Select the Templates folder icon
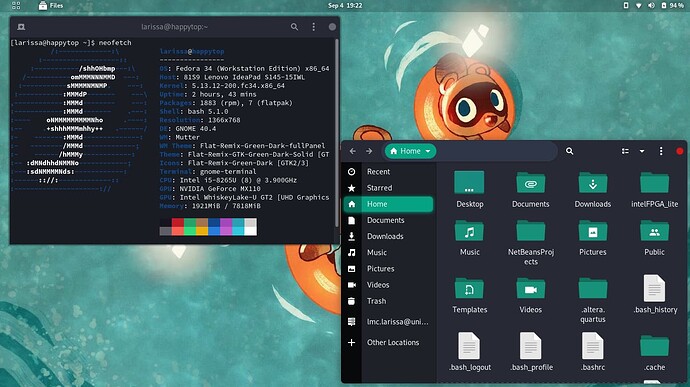The width and height of the screenshot is (690, 387). (x=469, y=288)
